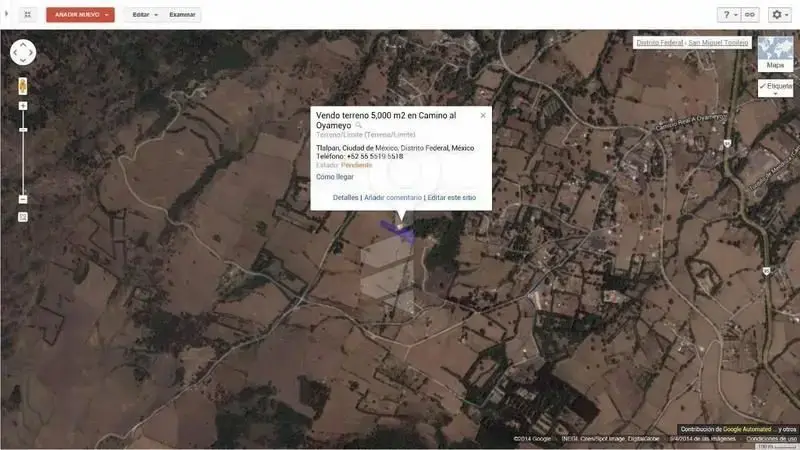The height and width of the screenshot is (450, 800).
Task: Open the help question mark dropdown
Action: 729,15
